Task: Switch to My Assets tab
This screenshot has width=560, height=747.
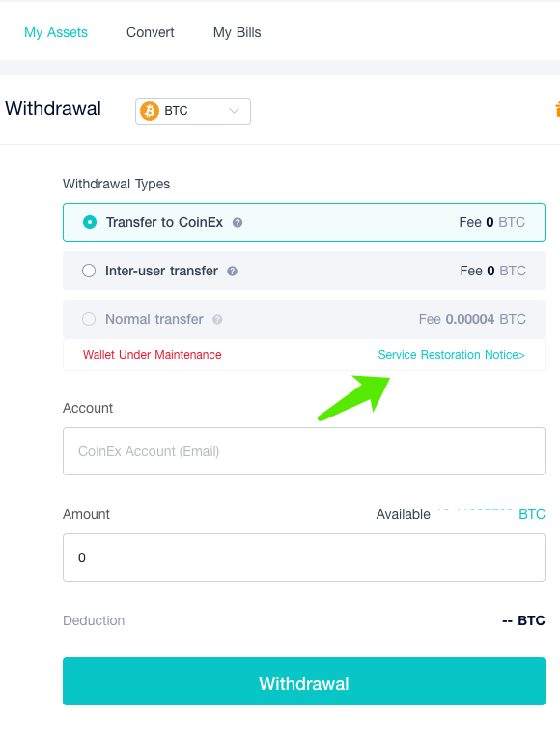Action: pos(56,33)
